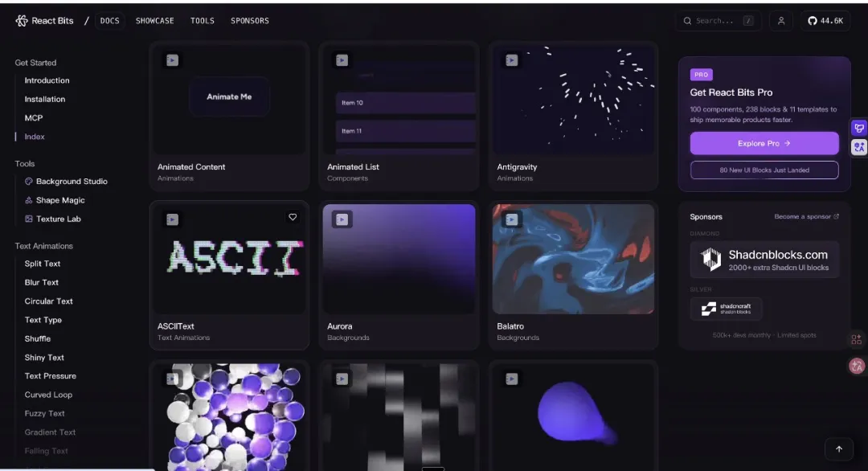Click the Search input field
Screen dimensions: 868x471
718,20
